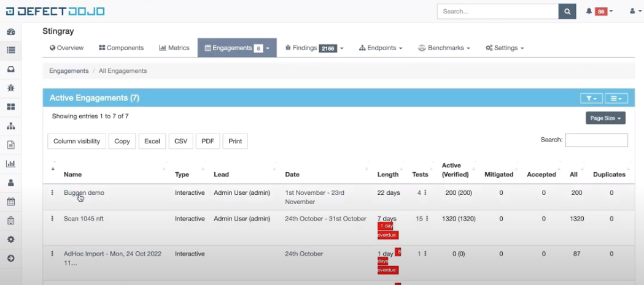Click the bar chart Metrics sidebar icon
Image resolution: width=644 pixels, height=285 pixels.
(x=10, y=164)
